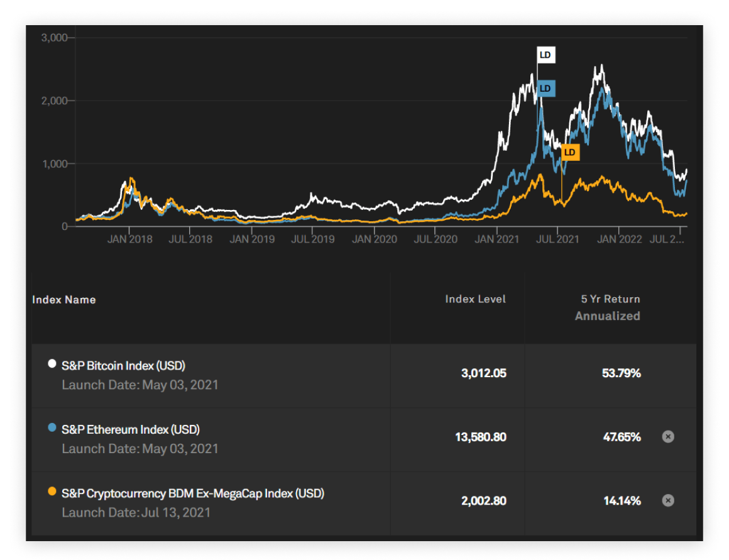Screen dimensions: 729x560
Task: Click the white LD launch date marker
Action: [x=545, y=55]
